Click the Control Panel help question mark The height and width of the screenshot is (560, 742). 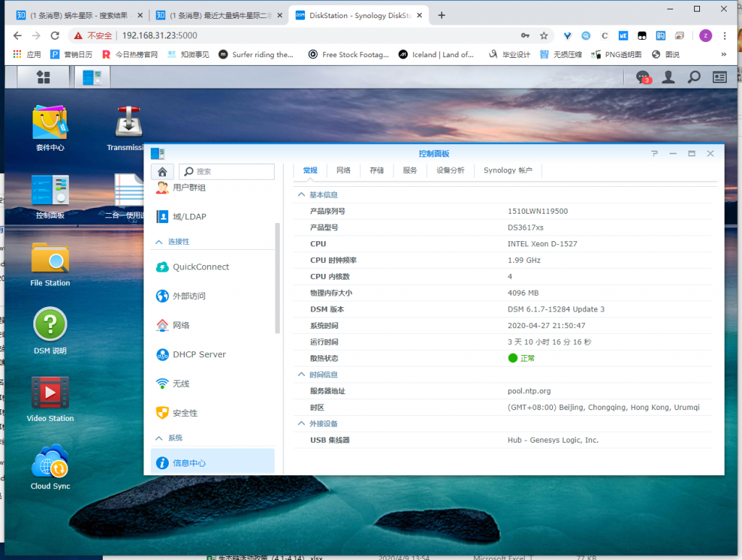point(654,154)
